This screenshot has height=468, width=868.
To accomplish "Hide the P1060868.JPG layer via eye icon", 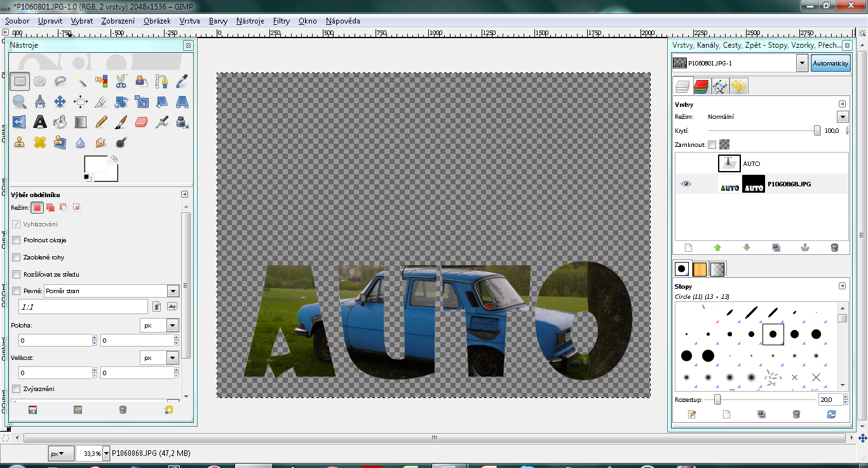I will point(686,184).
